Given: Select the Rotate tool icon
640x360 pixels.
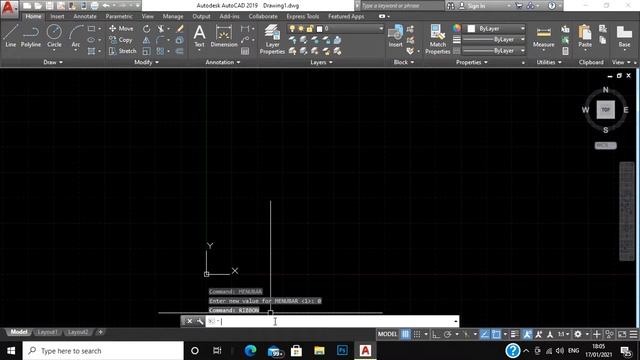Looking at the screenshot, I should [147, 29].
